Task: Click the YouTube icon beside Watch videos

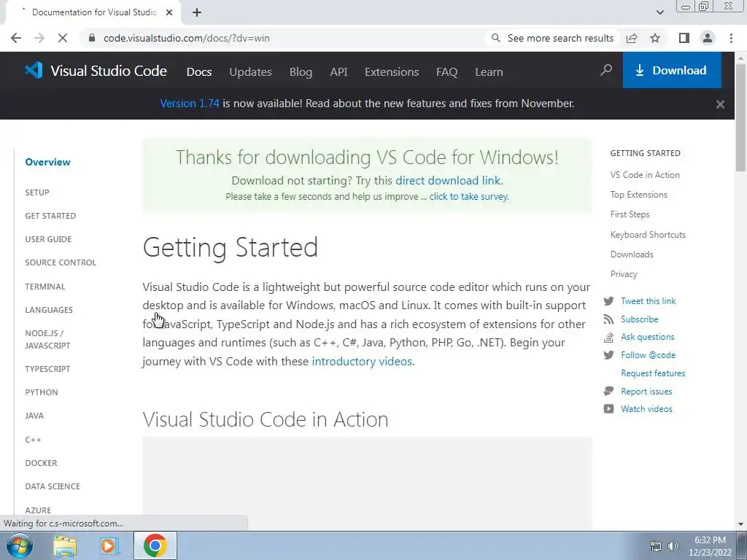Action: coord(609,409)
